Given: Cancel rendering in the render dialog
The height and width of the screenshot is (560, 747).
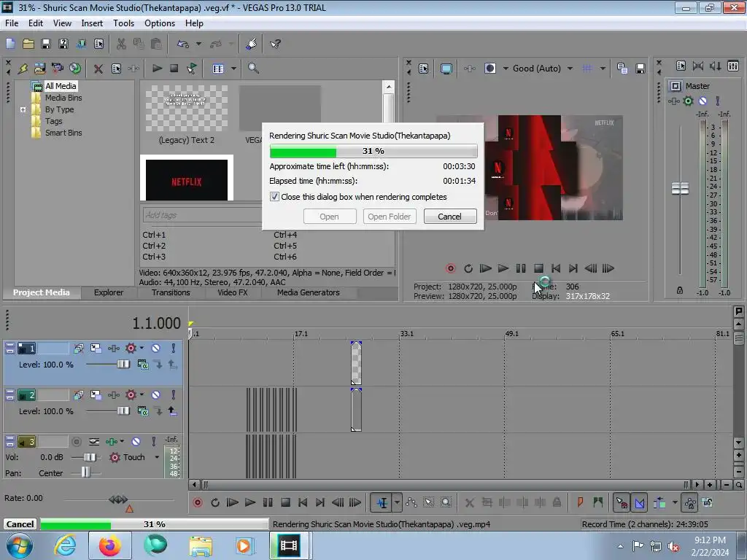Looking at the screenshot, I should 449,216.
